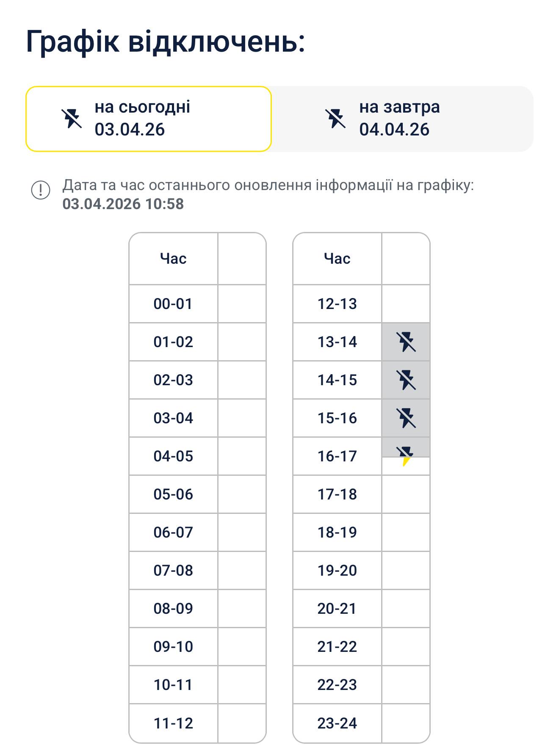Click the 11-12 time slot label
The image size is (559, 756).
pyautogui.click(x=173, y=723)
